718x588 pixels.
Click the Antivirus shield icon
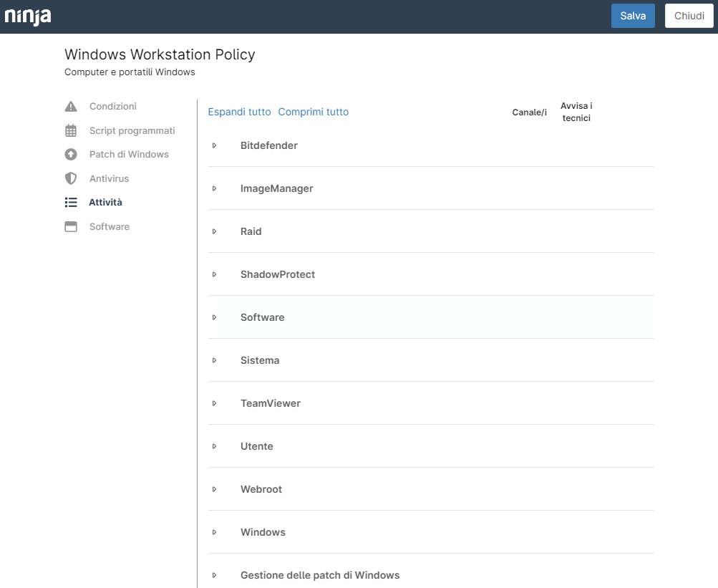pyautogui.click(x=71, y=178)
